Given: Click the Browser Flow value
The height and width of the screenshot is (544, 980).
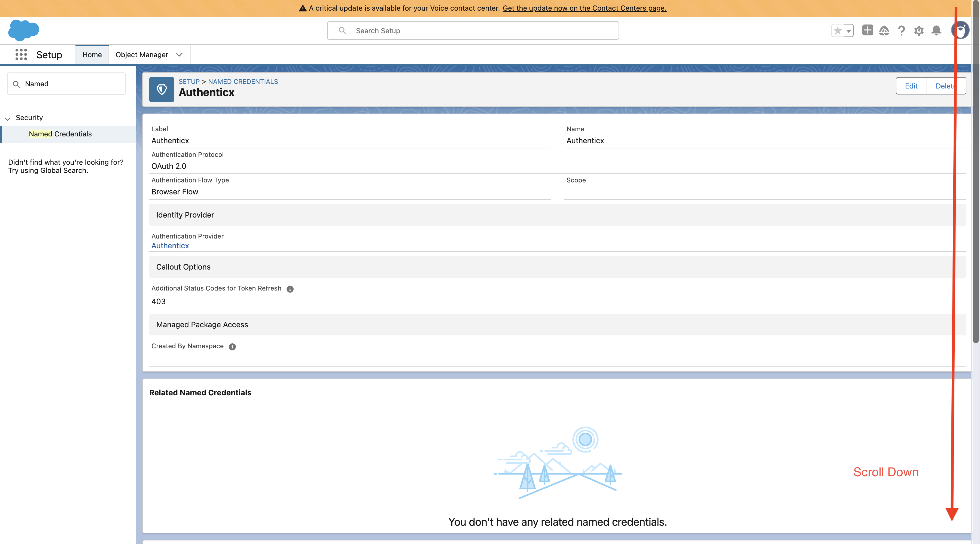Looking at the screenshot, I should click(x=175, y=192).
